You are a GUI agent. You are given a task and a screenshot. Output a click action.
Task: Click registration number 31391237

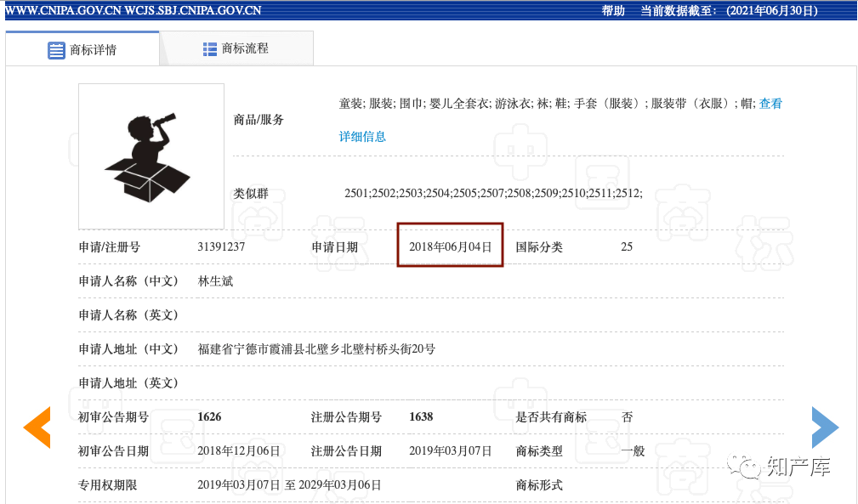tap(221, 247)
